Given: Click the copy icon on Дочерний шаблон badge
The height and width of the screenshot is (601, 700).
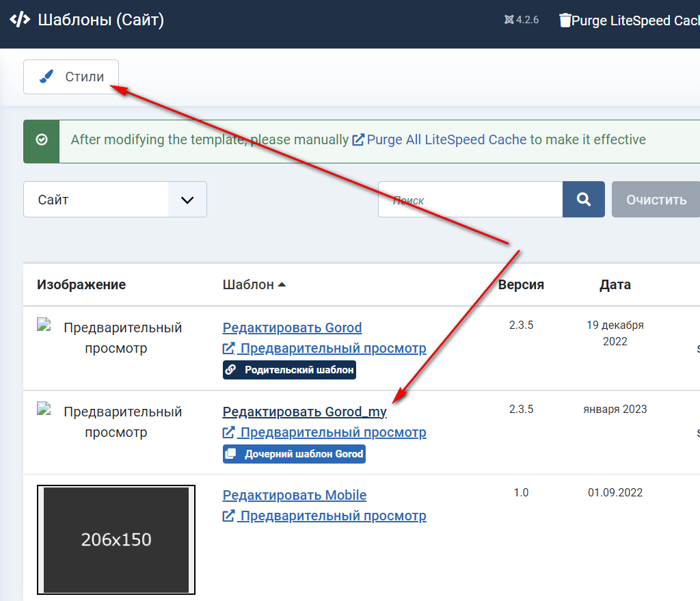Looking at the screenshot, I should pos(231,454).
